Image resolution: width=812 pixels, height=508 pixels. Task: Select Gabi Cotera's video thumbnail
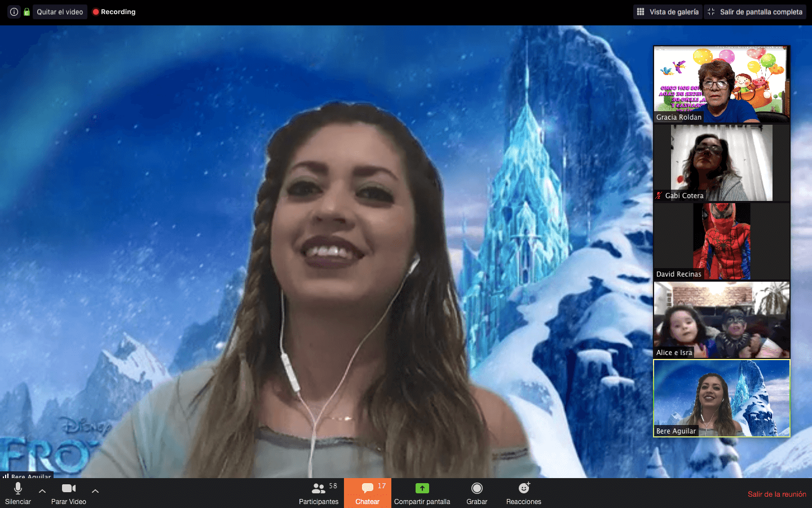pos(722,163)
